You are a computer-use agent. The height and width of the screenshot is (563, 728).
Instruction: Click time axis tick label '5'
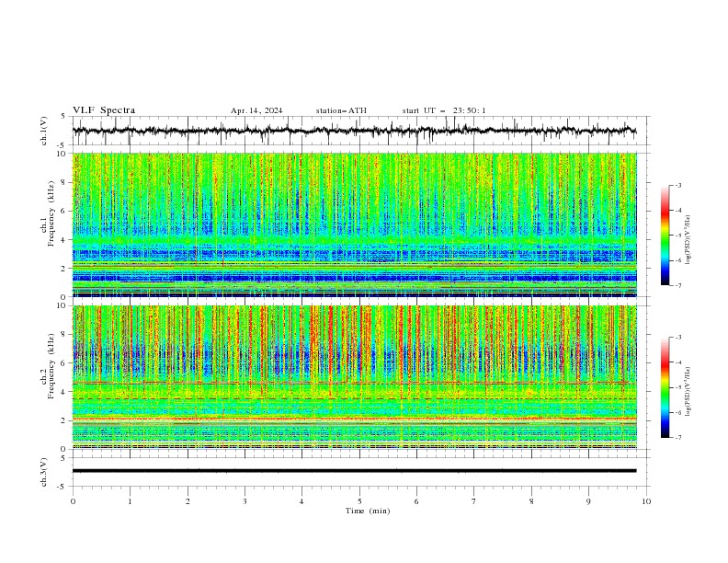pyautogui.click(x=359, y=501)
